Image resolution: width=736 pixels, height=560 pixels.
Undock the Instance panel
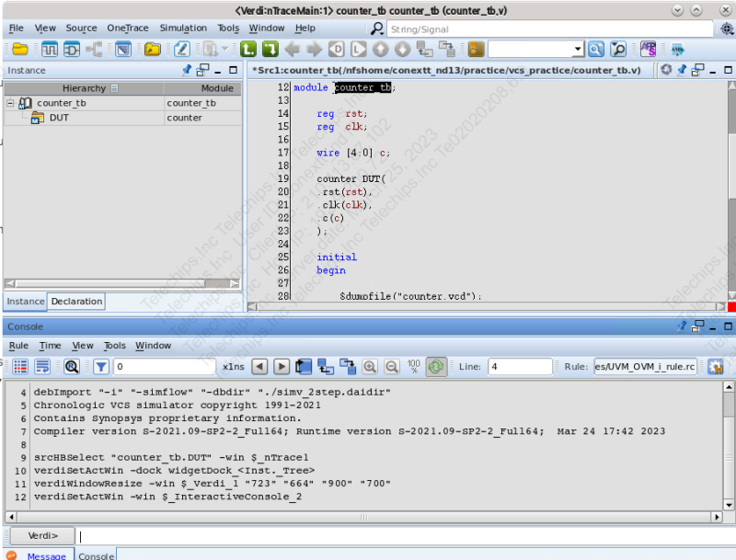[202, 71]
